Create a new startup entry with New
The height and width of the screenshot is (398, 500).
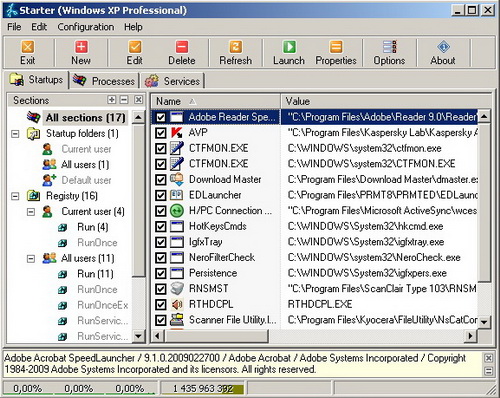click(81, 53)
